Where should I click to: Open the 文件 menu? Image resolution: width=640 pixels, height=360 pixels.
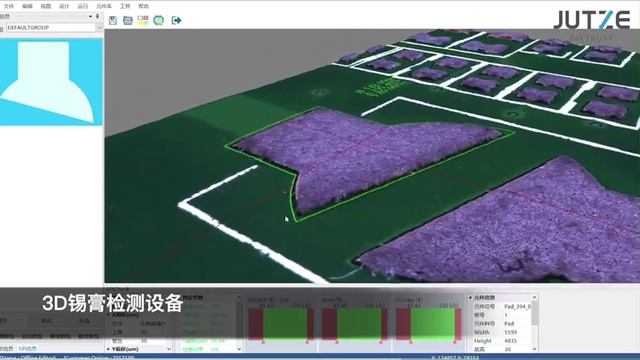(9, 6)
